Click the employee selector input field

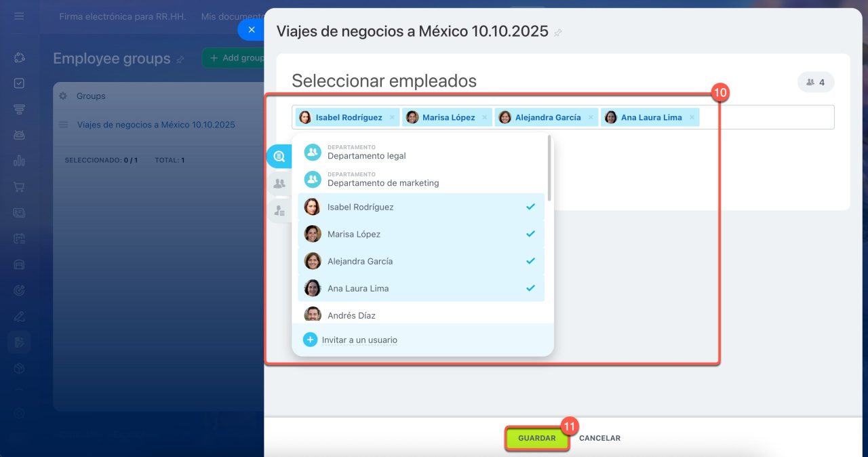click(x=766, y=117)
